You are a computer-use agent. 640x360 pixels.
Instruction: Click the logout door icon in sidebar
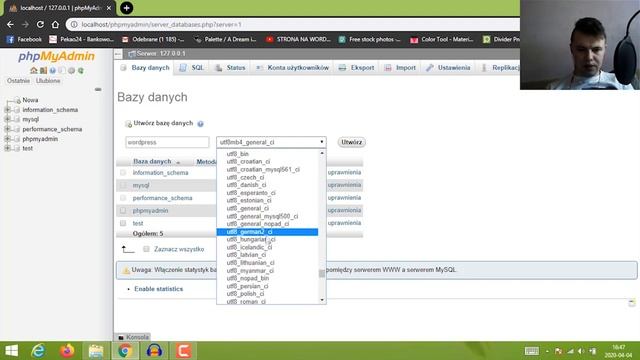43,71
